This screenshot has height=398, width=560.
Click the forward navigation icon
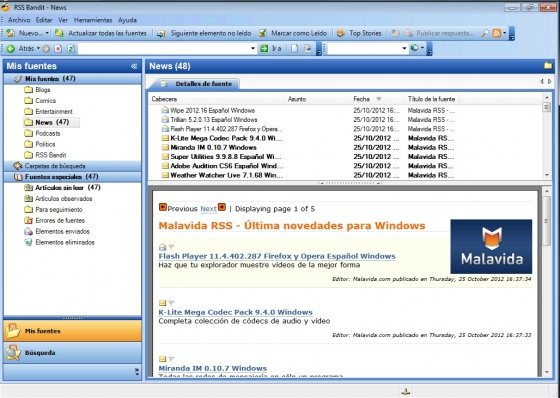46,49
